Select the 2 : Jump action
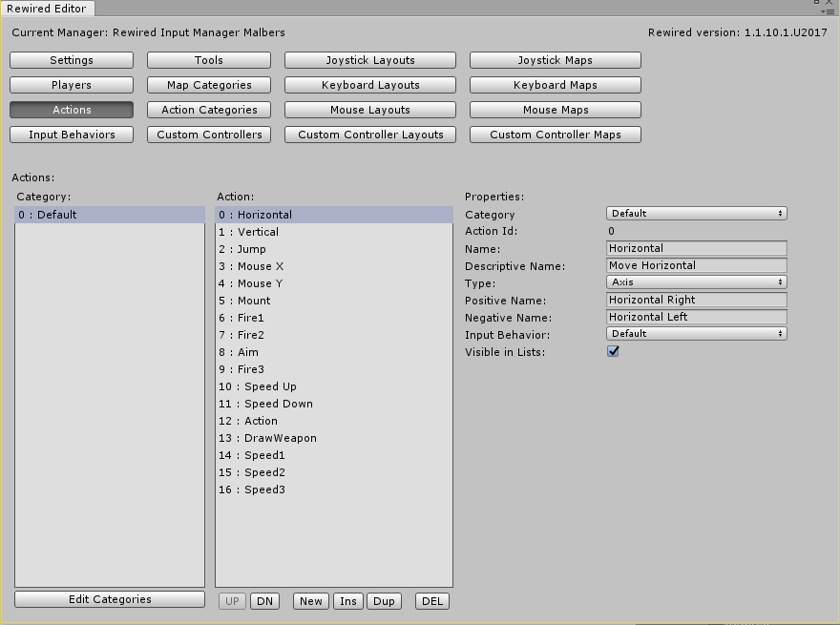This screenshot has height=625, width=840. tap(334, 249)
